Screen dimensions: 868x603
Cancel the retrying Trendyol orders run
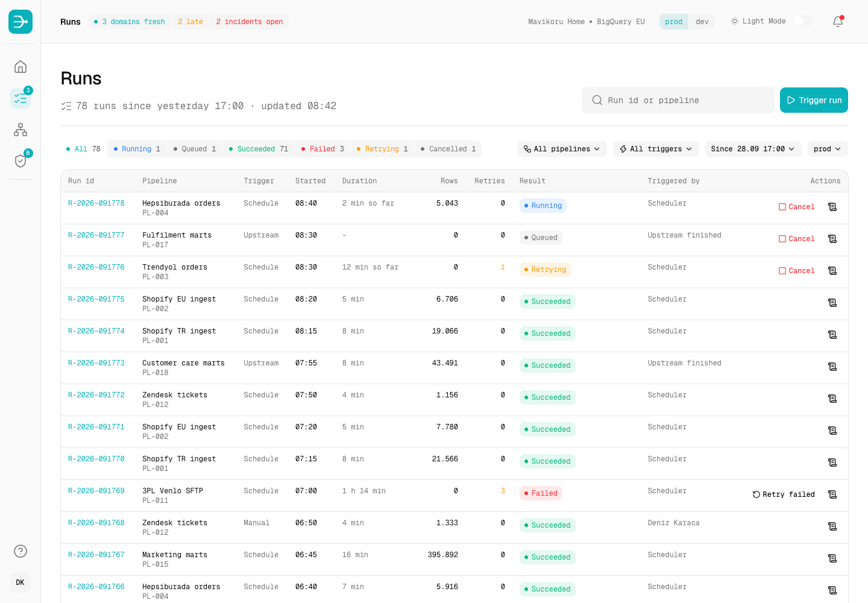[796, 271]
